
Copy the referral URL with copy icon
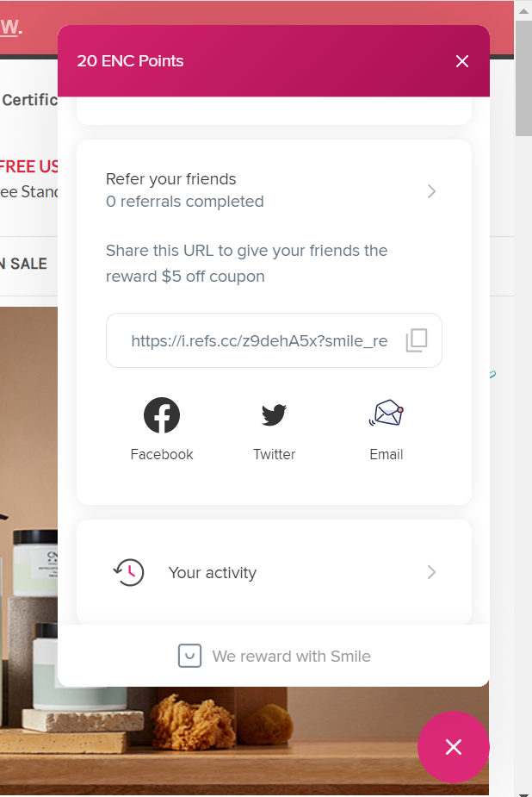[x=417, y=340]
